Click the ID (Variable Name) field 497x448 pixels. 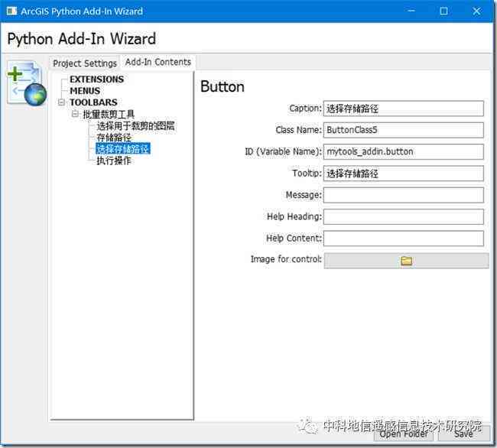pyautogui.click(x=404, y=152)
